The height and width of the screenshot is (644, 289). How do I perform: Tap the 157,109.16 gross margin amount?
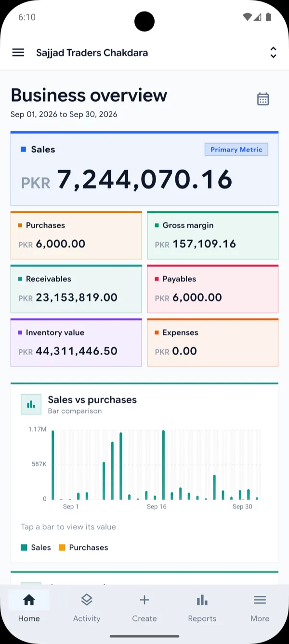pyautogui.click(x=204, y=244)
